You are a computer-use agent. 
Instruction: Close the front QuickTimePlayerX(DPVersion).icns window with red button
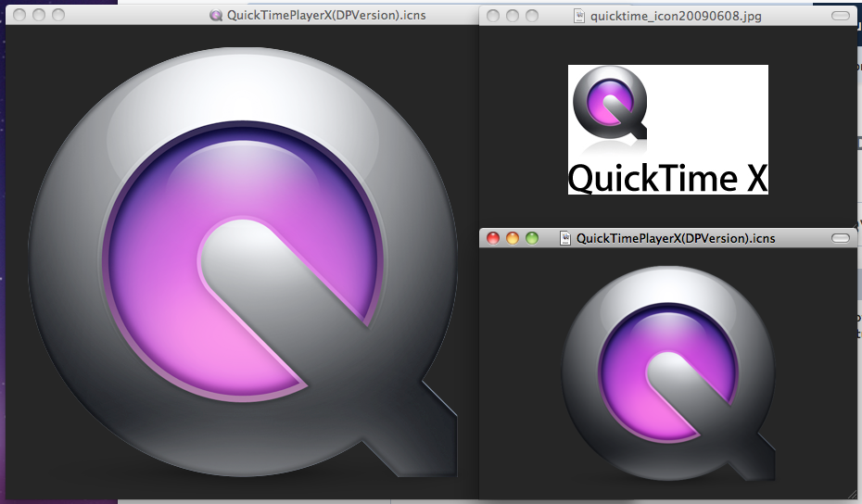coord(493,238)
